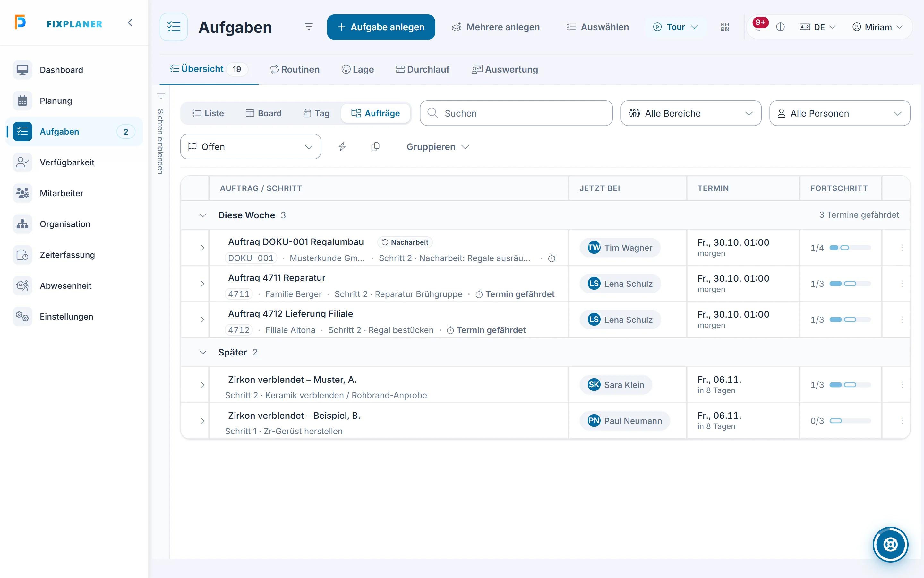Toggle the contrast theme icon
Viewport: 924px width, 578px height.
[781, 27]
